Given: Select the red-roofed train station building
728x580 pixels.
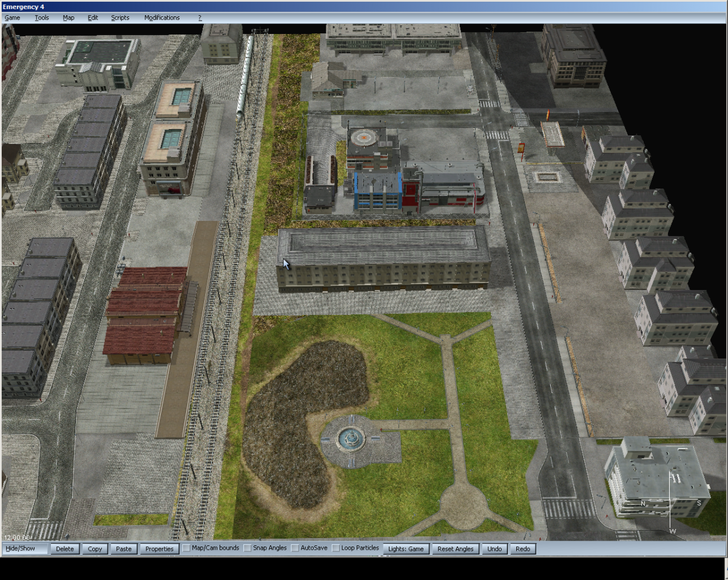Looking at the screenshot, I should [146, 314].
